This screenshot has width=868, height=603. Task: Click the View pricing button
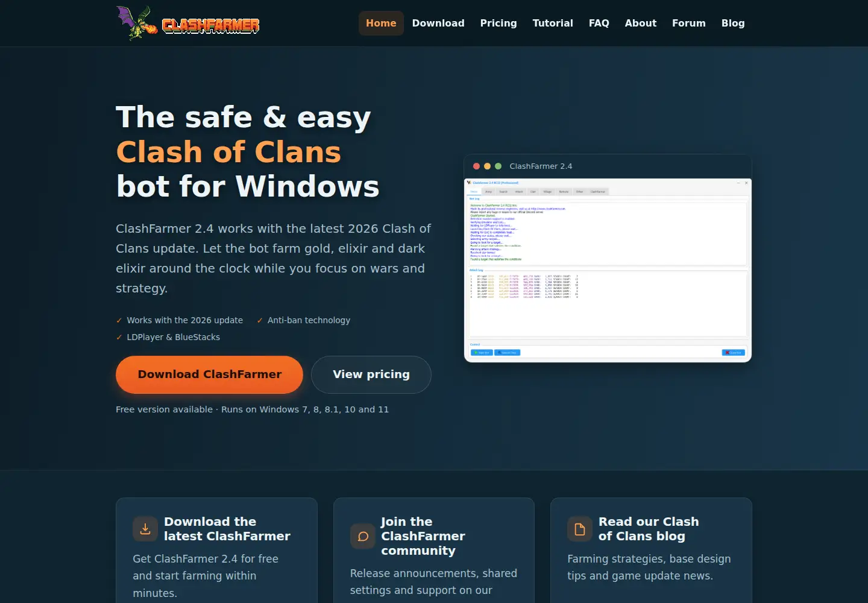tap(371, 374)
